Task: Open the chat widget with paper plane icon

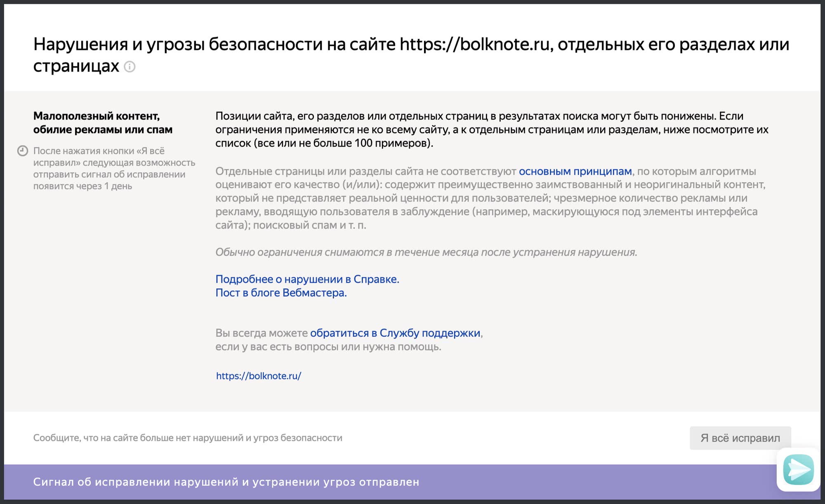Action: point(798,469)
